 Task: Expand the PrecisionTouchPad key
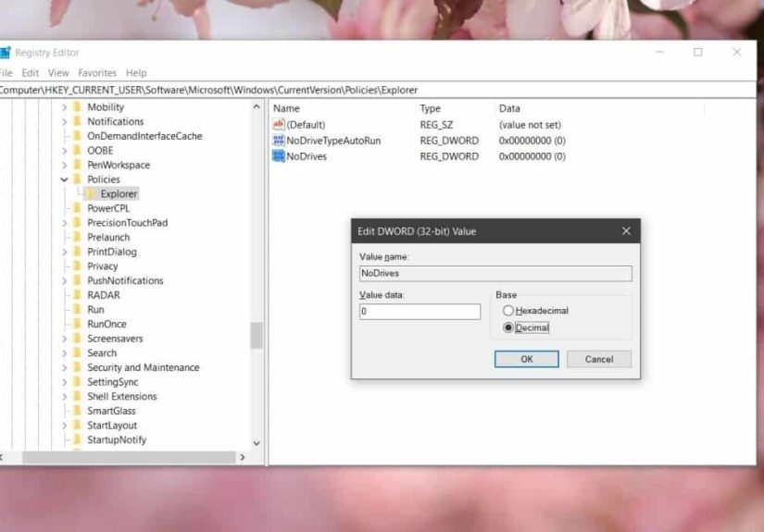point(64,223)
